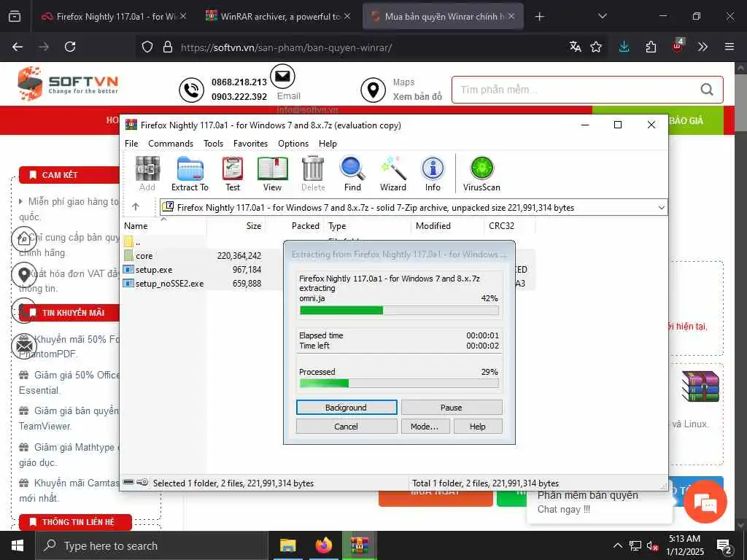Pause the extraction
Screen dimensions: 747x560
coord(452,408)
